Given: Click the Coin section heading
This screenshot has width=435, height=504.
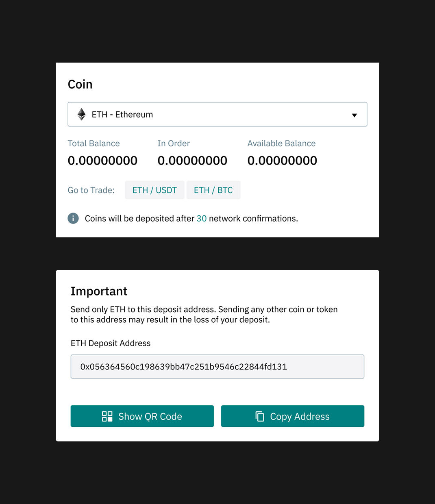Looking at the screenshot, I should coord(80,84).
